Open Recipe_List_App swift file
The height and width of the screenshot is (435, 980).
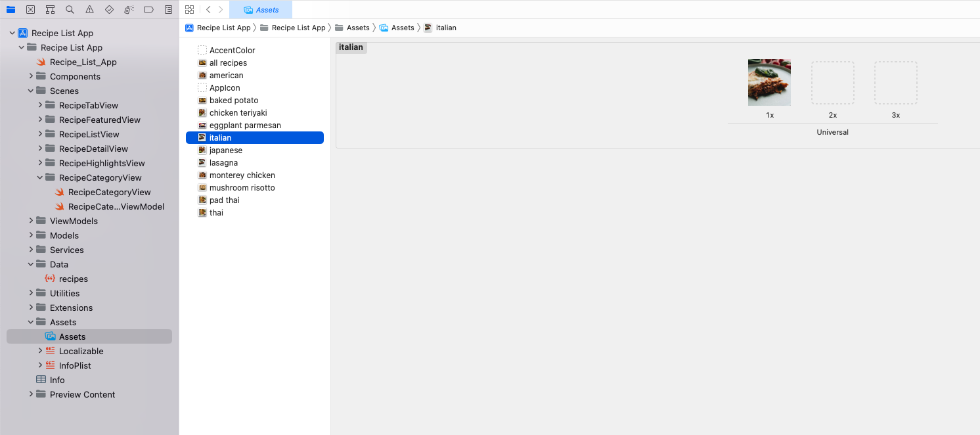click(x=83, y=62)
